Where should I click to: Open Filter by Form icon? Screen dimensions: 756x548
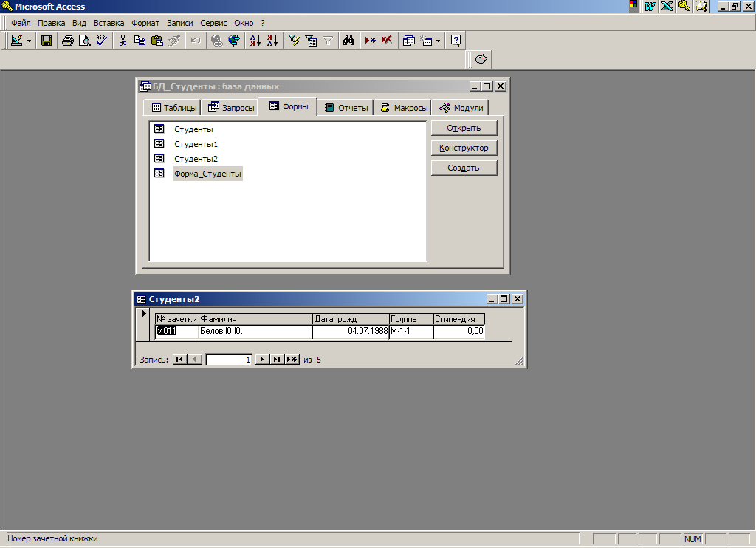click(311, 41)
